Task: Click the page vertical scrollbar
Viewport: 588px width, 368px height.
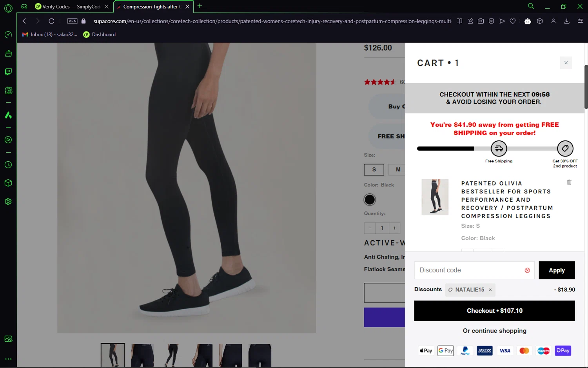Action: (586, 86)
